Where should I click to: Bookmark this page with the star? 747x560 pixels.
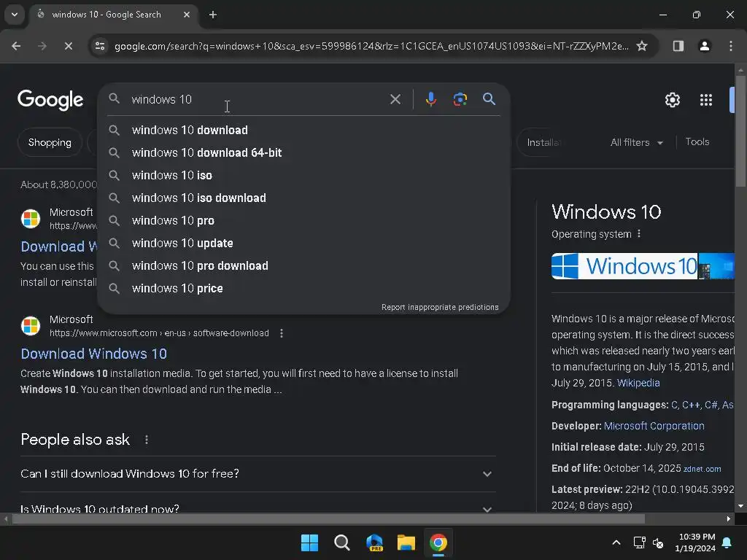pos(642,46)
